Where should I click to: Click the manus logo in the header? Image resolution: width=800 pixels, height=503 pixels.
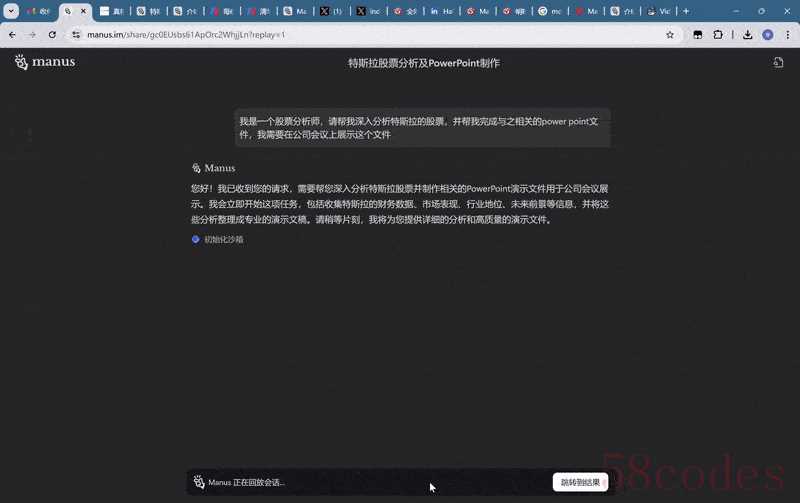(x=45, y=62)
